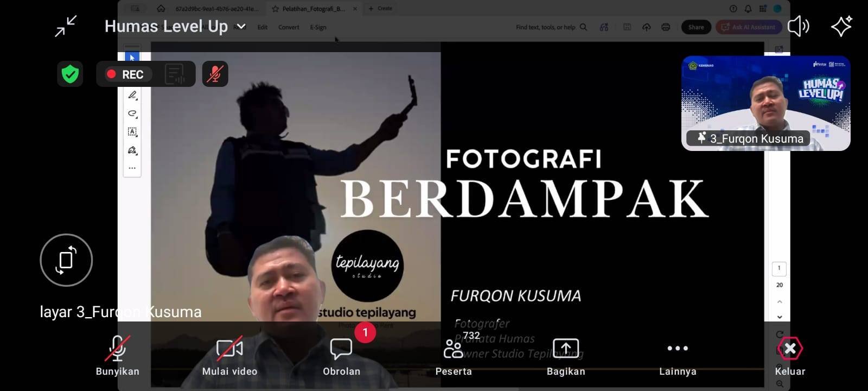Screen dimensions: 868x391
Task: Close the Pelatihan_Fotografi_B tab
Action: click(x=355, y=9)
